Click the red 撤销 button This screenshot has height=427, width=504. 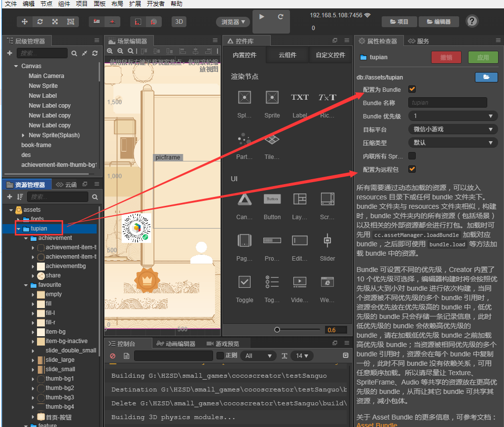click(446, 57)
